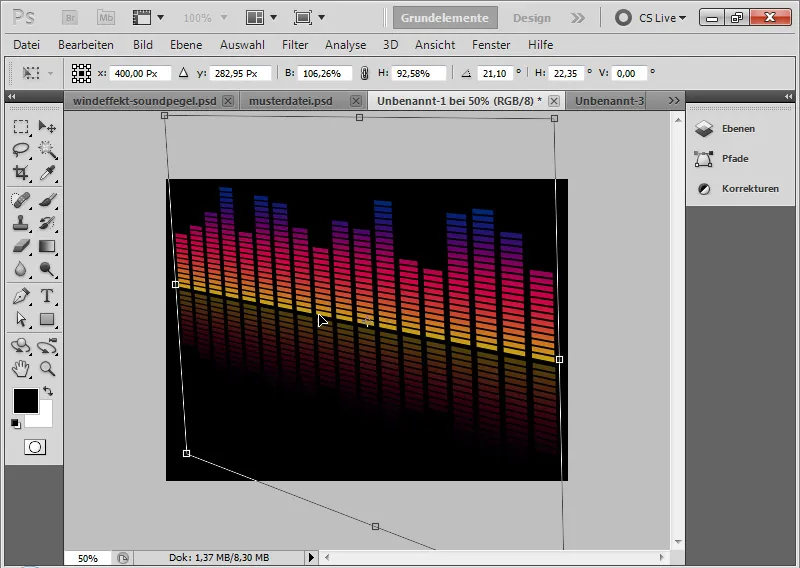The width and height of the screenshot is (800, 568).
Task: Open the Fenster menu
Action: click(491, 45)
